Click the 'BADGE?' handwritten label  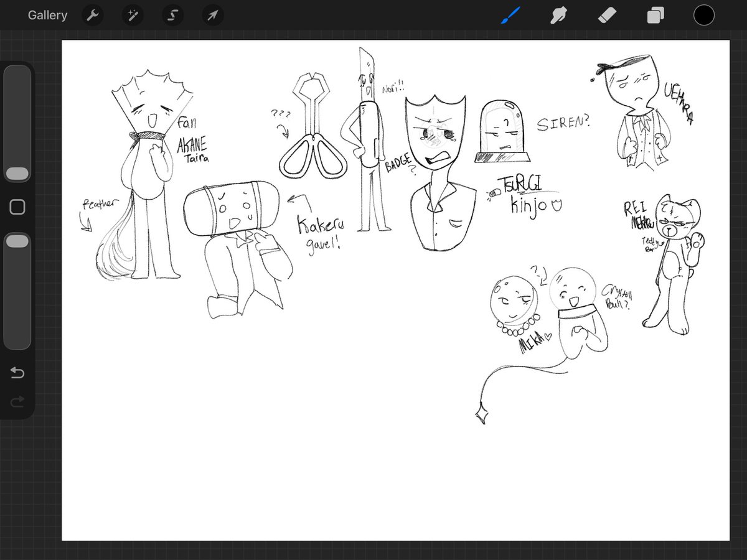(399, 165)
